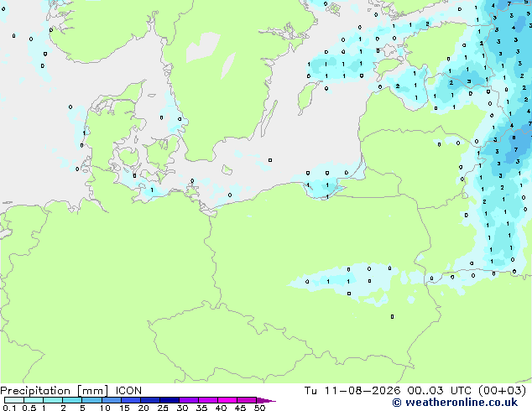Click the 20–25 mm legend color swatch
Screen dimensions: 532x411
point(150,400)
